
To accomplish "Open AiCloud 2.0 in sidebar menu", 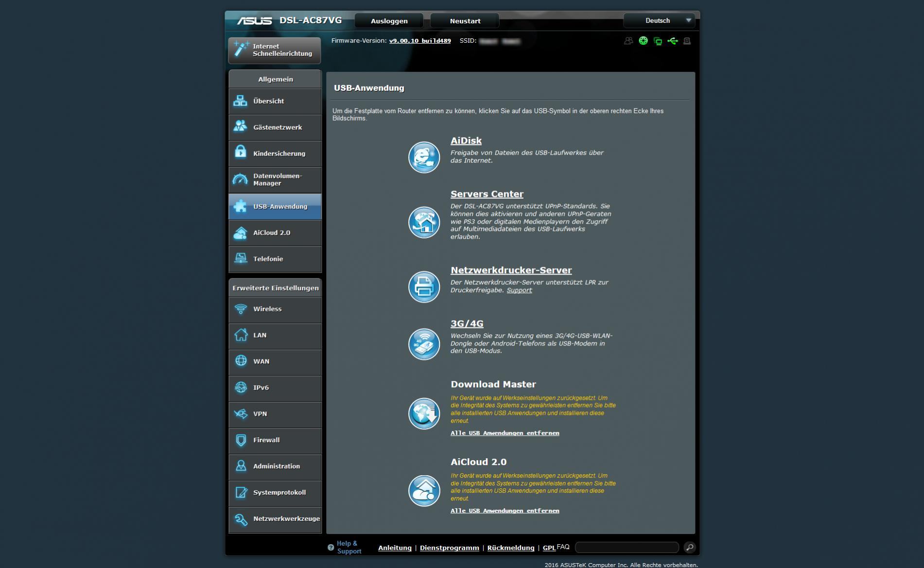I will tap(275, 233).
